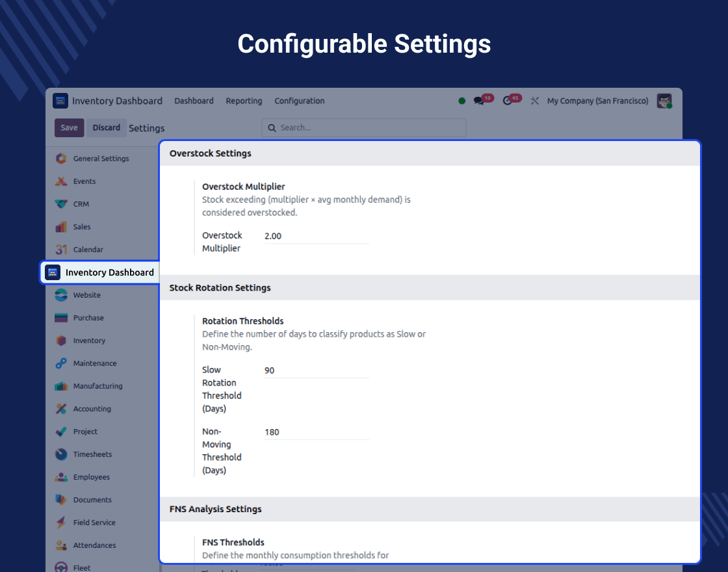Image resolution: width=728 pixels, height=572 pixels.
Task: Select the Purchase card icon
Action: pyautogui.click(x=61, y=318)
